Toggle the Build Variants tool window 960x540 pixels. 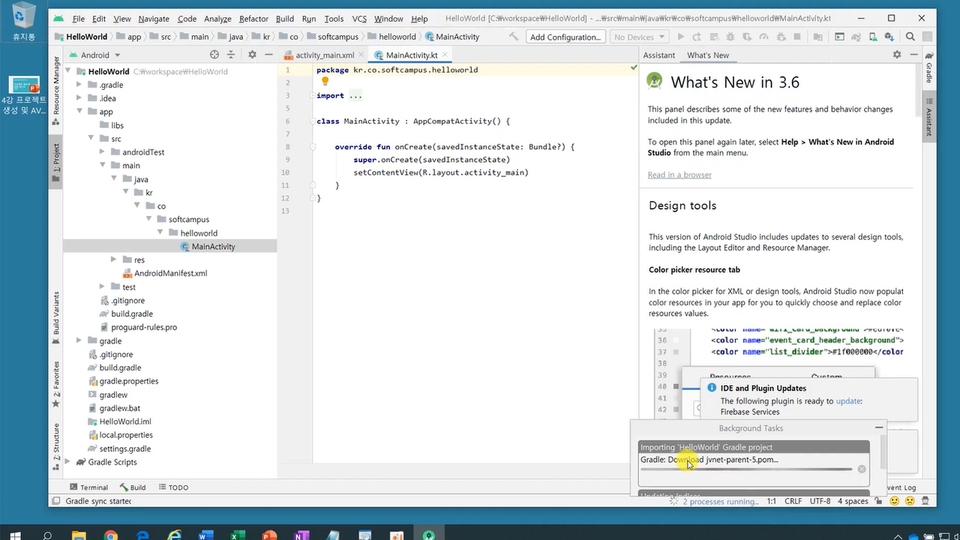click(56, 318)
